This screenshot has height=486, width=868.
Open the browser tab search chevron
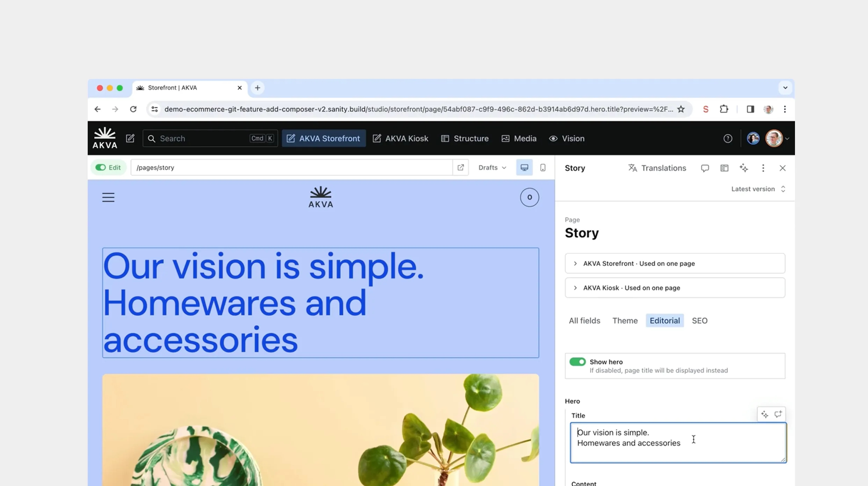785,88
